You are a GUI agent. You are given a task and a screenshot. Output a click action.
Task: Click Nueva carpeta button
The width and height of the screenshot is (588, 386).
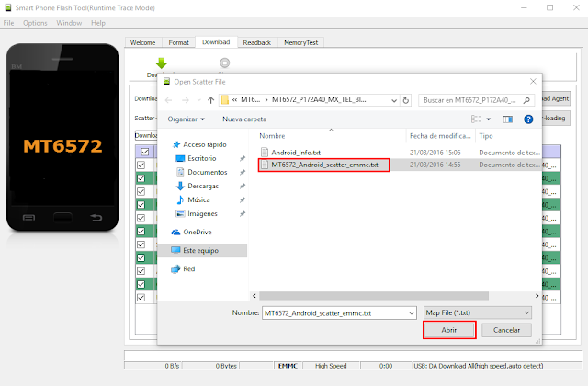[244, 119]
